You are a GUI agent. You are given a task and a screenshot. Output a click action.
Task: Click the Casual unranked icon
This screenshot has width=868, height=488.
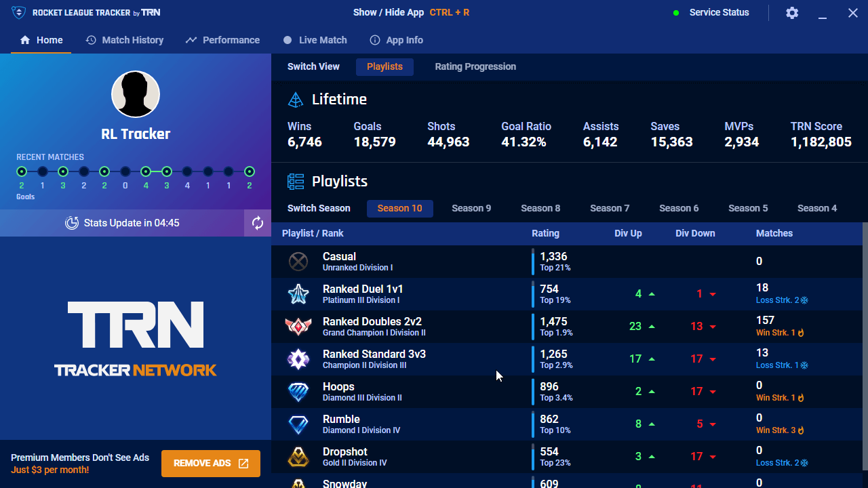298,262
